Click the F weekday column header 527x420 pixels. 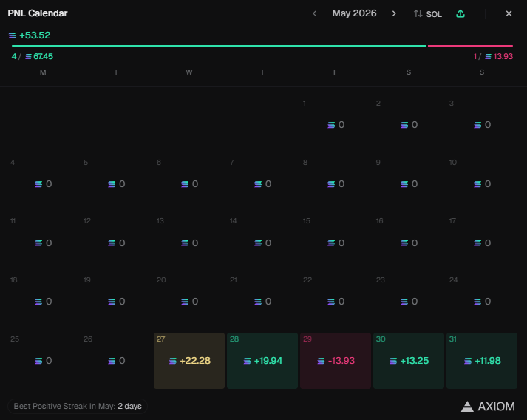(x=336, y=72)
